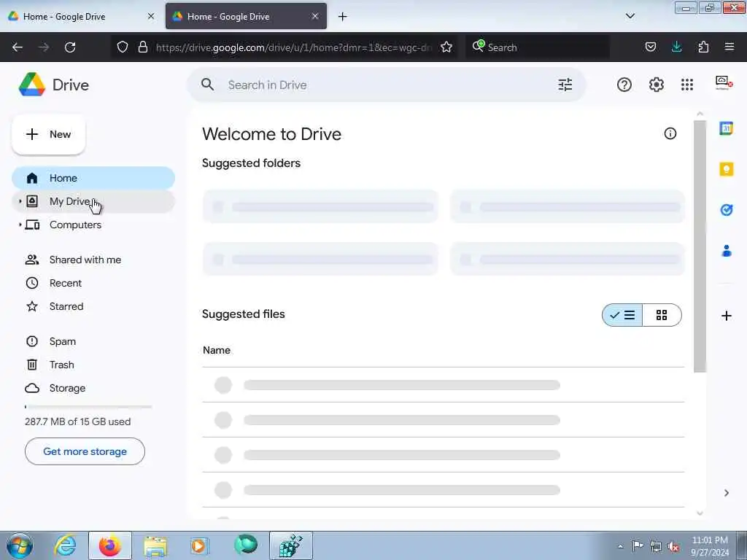Open the Trash
Viewport: 747px width, 560px height.
coord(93,365)
